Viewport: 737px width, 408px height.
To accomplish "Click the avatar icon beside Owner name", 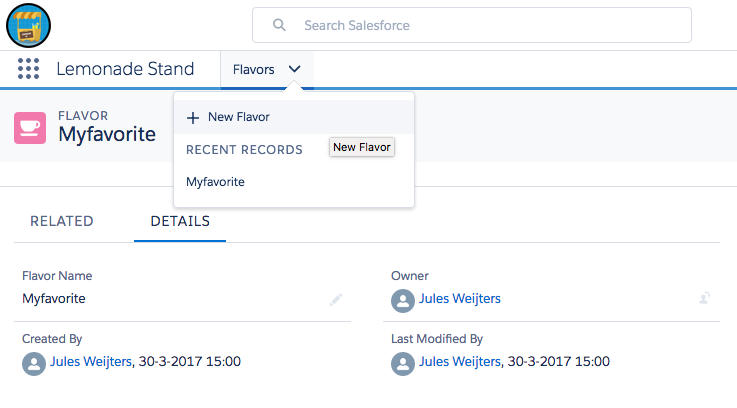I will [403, 299].
